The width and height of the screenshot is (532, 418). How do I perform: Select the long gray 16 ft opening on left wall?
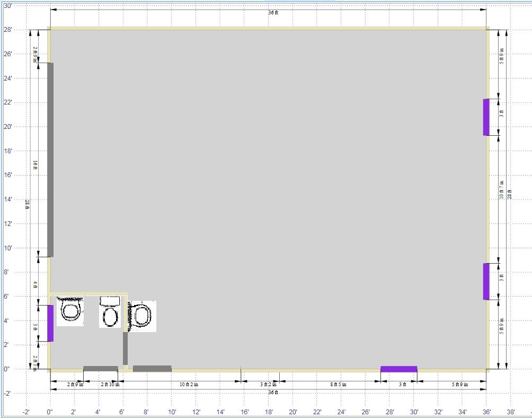click(50, 160)
